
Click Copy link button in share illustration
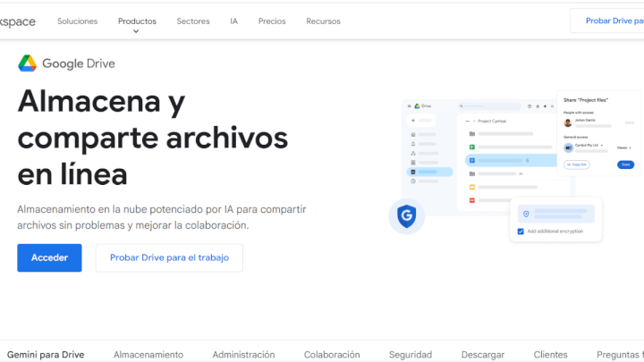(577, 164)
